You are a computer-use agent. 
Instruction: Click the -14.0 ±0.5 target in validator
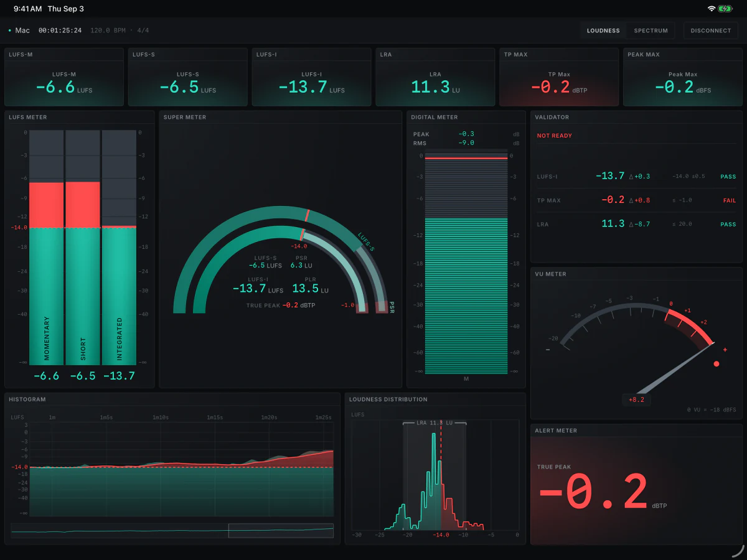(688, 177)
